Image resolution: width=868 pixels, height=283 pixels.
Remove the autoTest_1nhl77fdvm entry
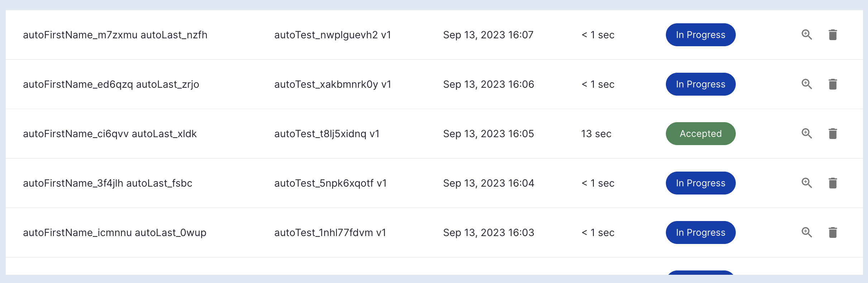[x=833, y=232]
